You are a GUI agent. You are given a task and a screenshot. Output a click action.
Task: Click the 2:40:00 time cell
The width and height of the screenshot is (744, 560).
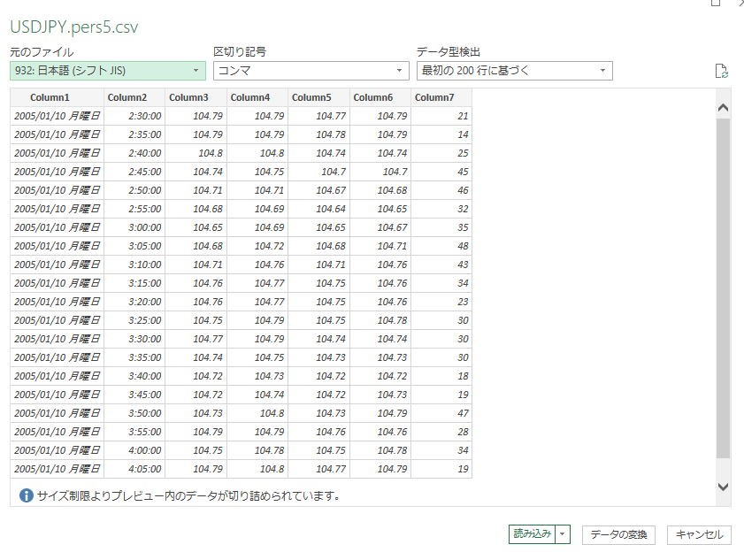tap(134, 153)
